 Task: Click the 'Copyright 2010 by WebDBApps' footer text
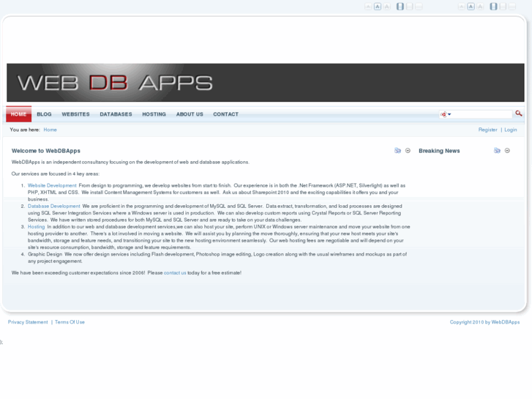(x=484, y=322)
